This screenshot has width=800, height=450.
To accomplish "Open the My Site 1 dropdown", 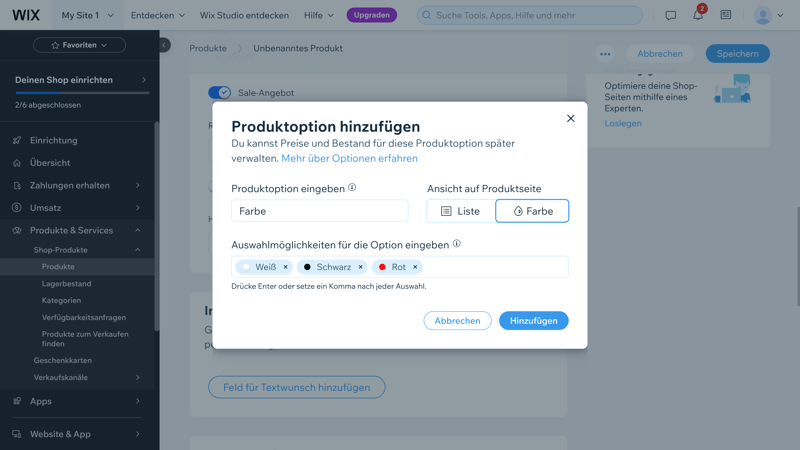I will point(87,15).
